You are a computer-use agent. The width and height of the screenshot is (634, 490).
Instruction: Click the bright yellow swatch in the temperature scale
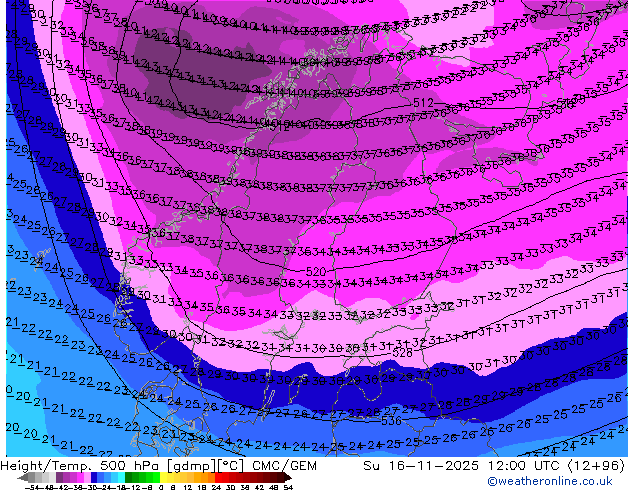[x=163, y=477]
